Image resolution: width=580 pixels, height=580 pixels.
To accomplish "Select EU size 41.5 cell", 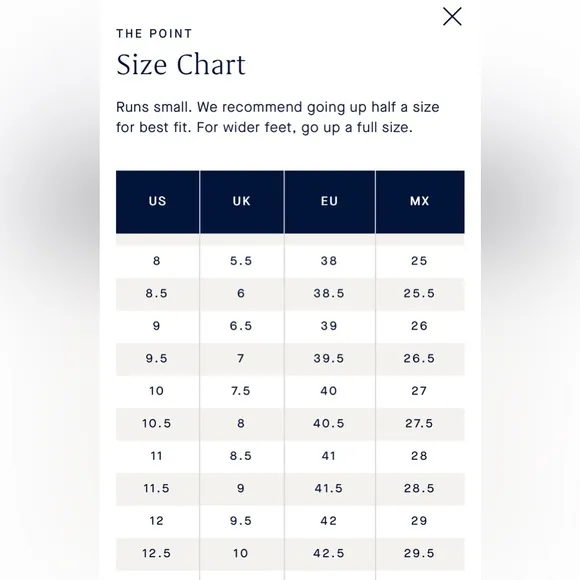I will click(x=330, y=488).
